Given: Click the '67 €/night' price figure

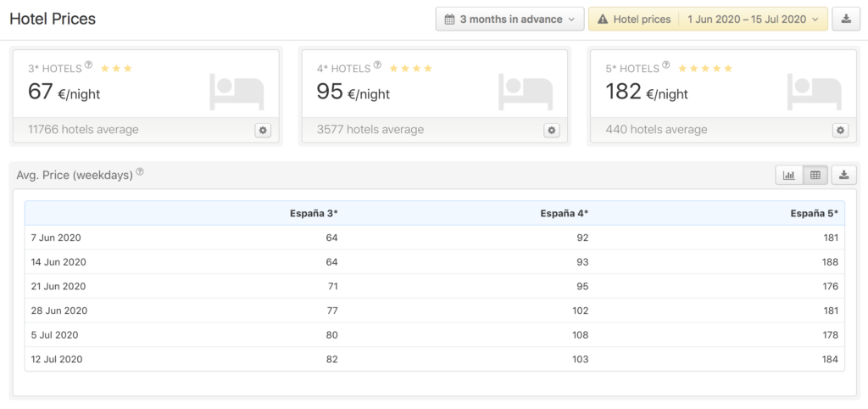Looking at the screenshot, I should point(64,92).
